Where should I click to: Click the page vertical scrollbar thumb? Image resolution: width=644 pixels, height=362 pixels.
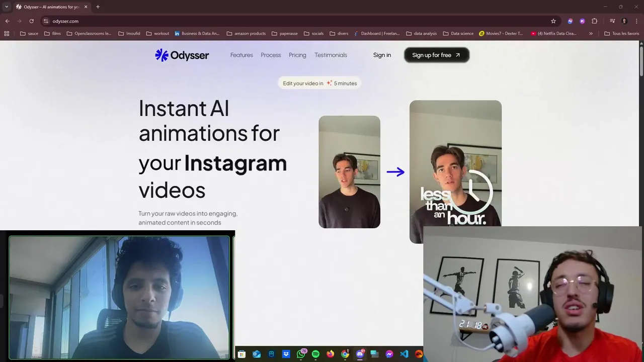point(641,60)
